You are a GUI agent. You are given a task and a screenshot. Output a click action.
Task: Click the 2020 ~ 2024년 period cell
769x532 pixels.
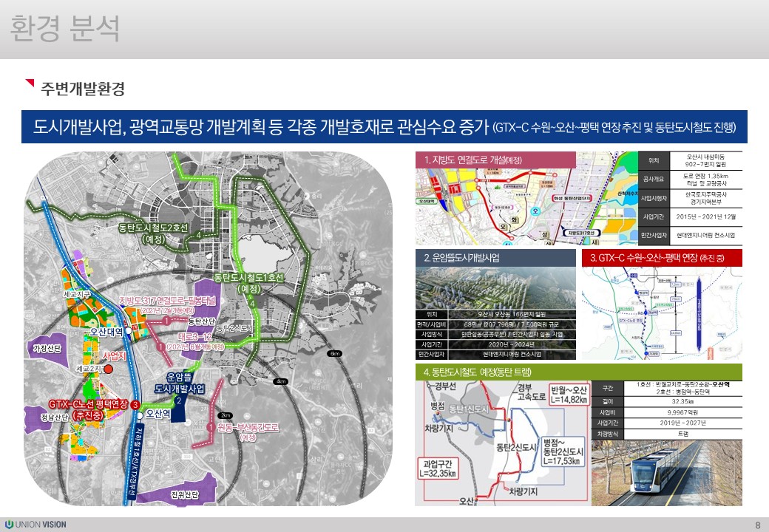pos(512,344)
